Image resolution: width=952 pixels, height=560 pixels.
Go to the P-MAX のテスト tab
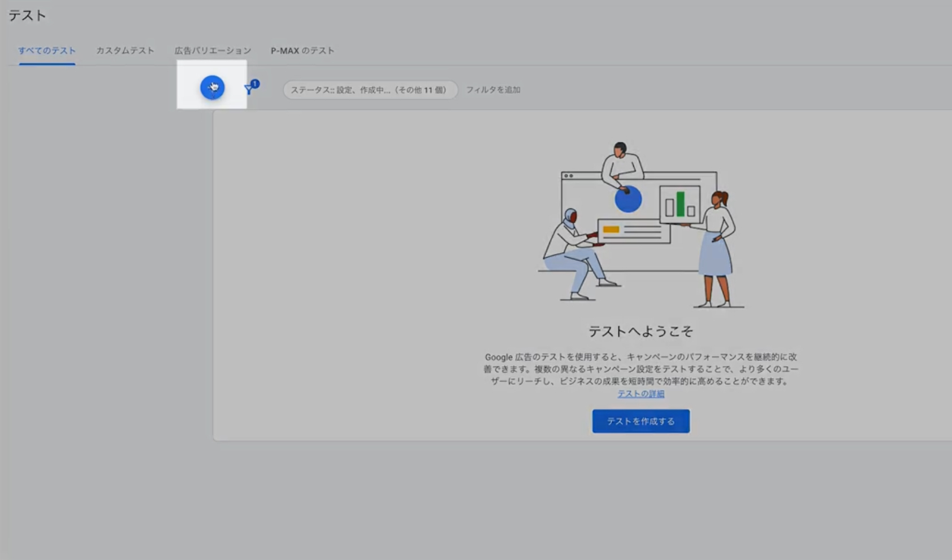point(302,51)
